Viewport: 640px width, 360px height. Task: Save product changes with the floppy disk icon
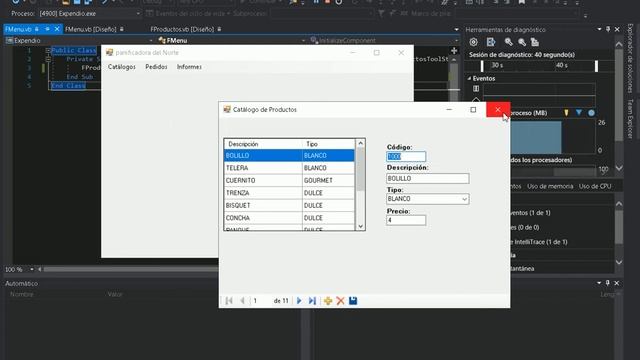353,301
